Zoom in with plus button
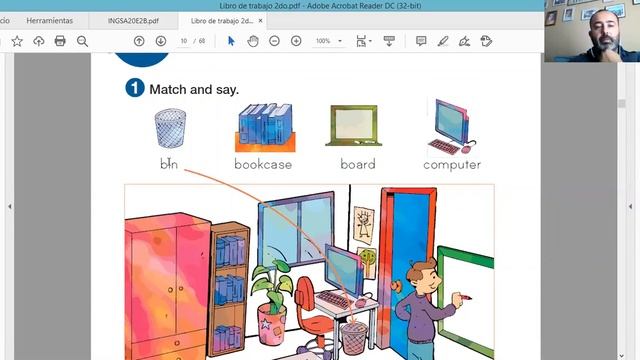The height and width of the screenshot is (360, 640). coord(296,41)
